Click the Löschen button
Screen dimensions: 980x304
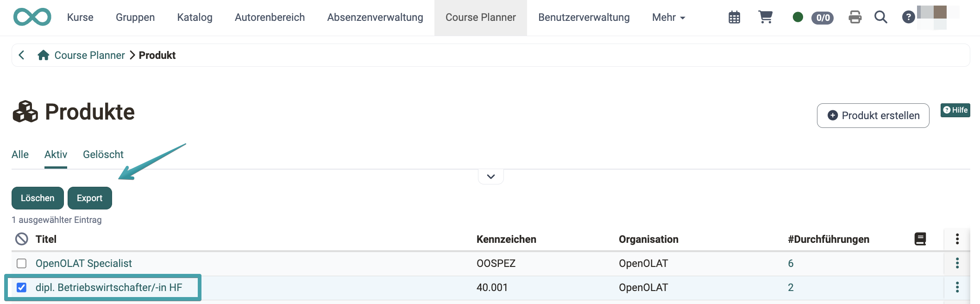click(38, 198)
